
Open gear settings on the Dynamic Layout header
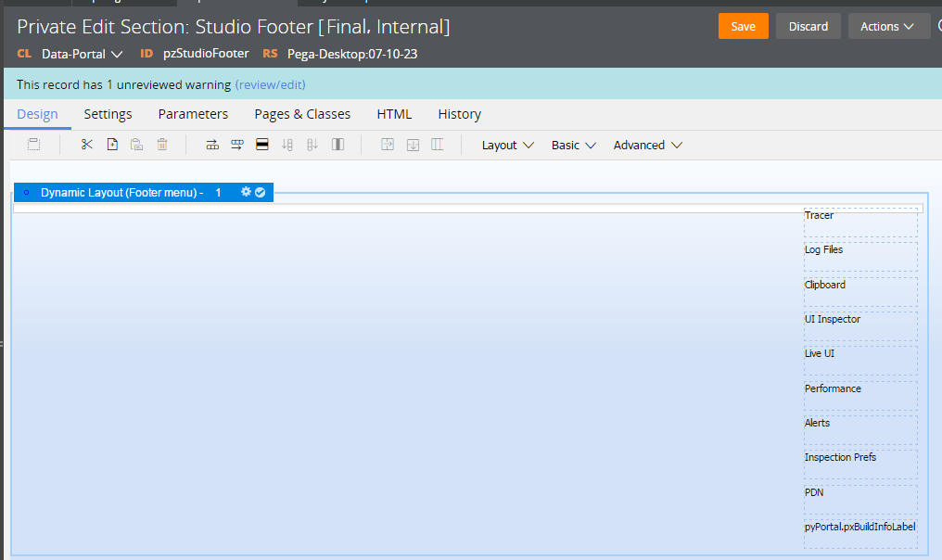(x=245, y=192)
